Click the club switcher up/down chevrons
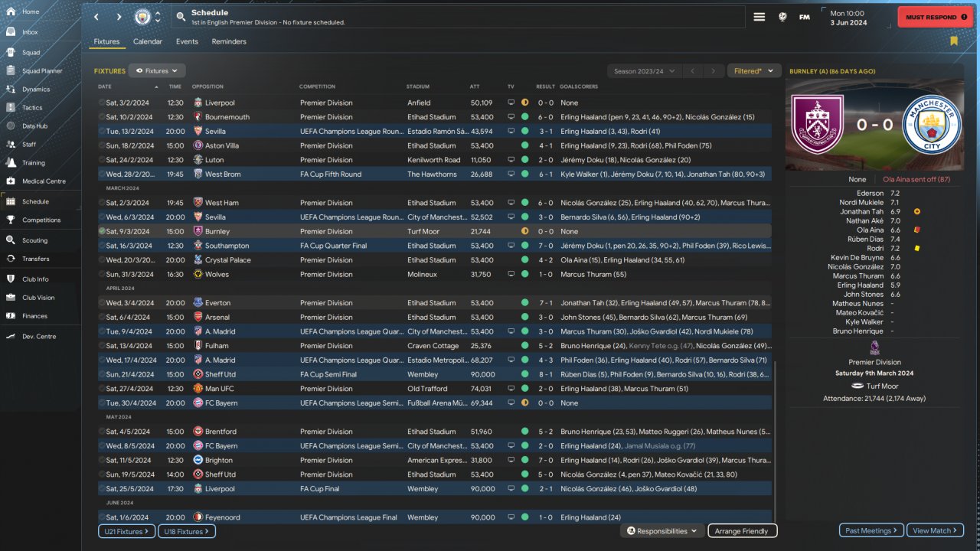 [x=158, y=17]
